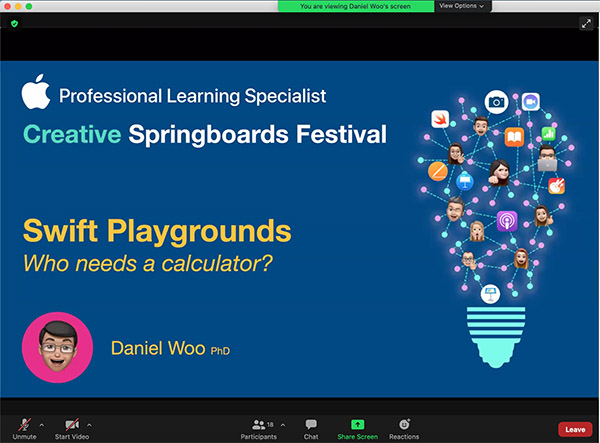Click the 'Daniel Woo PhD' name text

(171, 348)
